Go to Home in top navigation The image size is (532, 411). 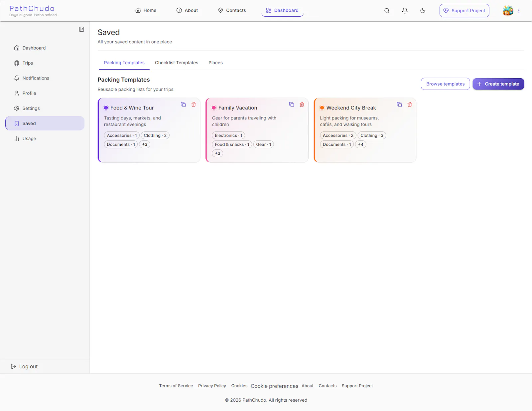(146, 10)
